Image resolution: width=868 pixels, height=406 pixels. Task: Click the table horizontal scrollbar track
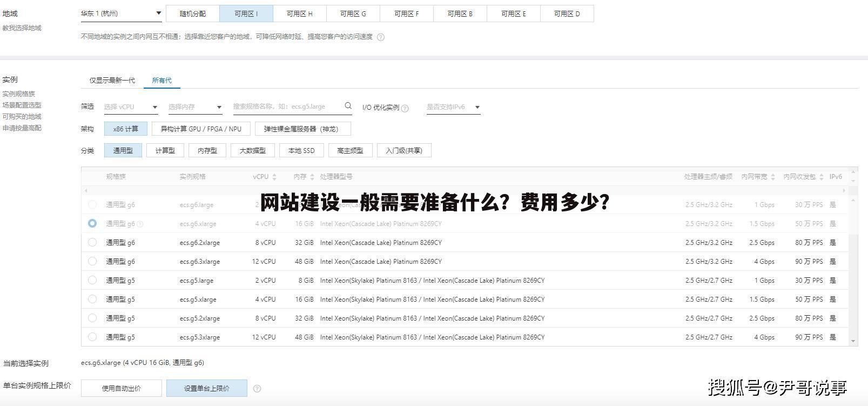point(465,190)
